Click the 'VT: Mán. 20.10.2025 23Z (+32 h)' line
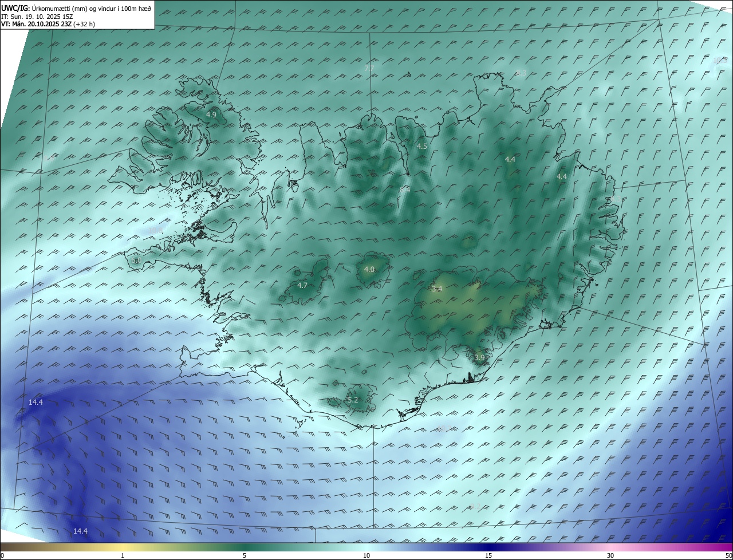This screenshot has height=560, width=733. pyautogui.click(x=48, y=24)
